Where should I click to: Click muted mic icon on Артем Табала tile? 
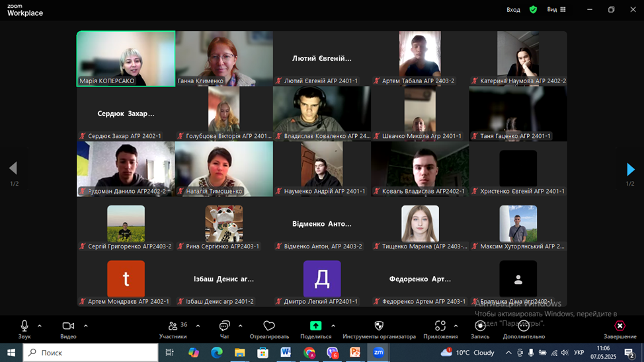[x=377, y=81]
